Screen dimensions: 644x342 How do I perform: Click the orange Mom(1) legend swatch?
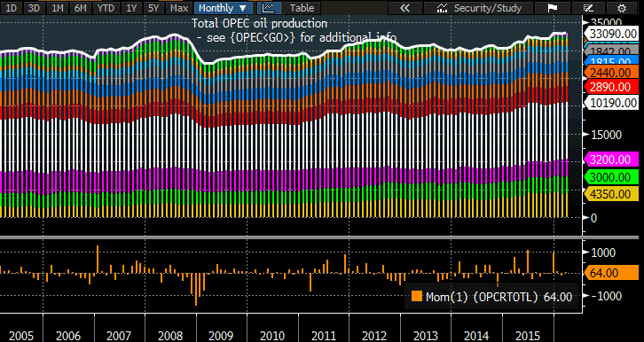coord(416,296)
